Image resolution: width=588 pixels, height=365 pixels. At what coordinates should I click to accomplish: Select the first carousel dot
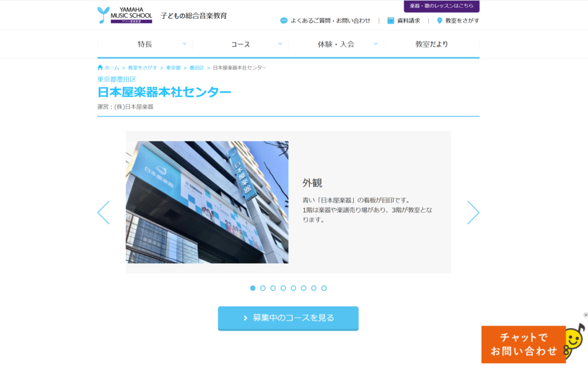pos(253,288)
